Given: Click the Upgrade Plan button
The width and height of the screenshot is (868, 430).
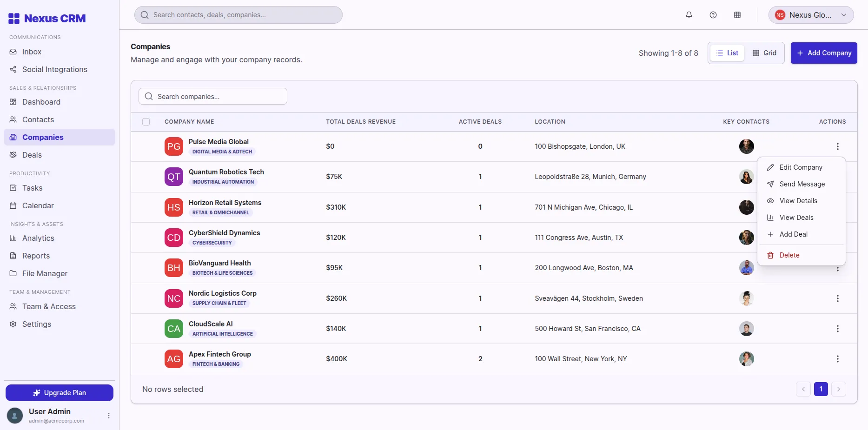Looking at the screenshot, I should click(x=60, y=393).
